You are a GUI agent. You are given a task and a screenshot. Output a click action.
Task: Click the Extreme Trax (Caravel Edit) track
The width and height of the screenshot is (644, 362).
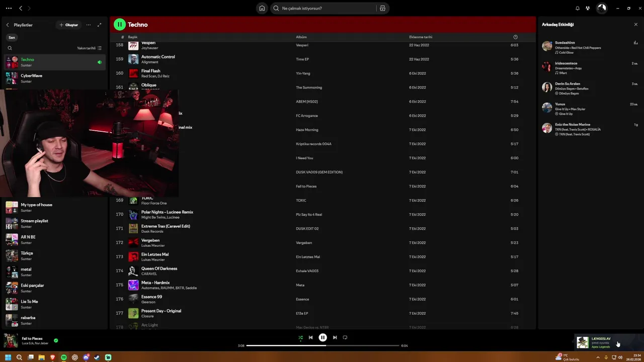pos(166,226)
